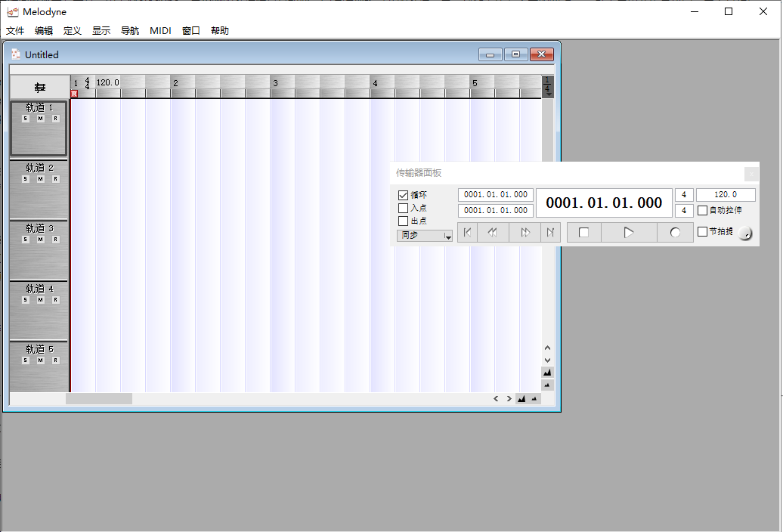Click the lower time signature field 4
This screenshot has width=783, height=532.
684,211
